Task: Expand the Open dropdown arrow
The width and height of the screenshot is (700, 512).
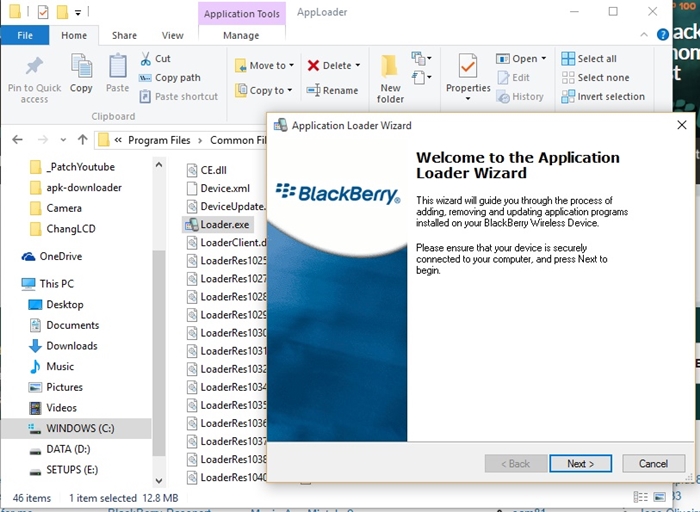Action: (544, 58)
